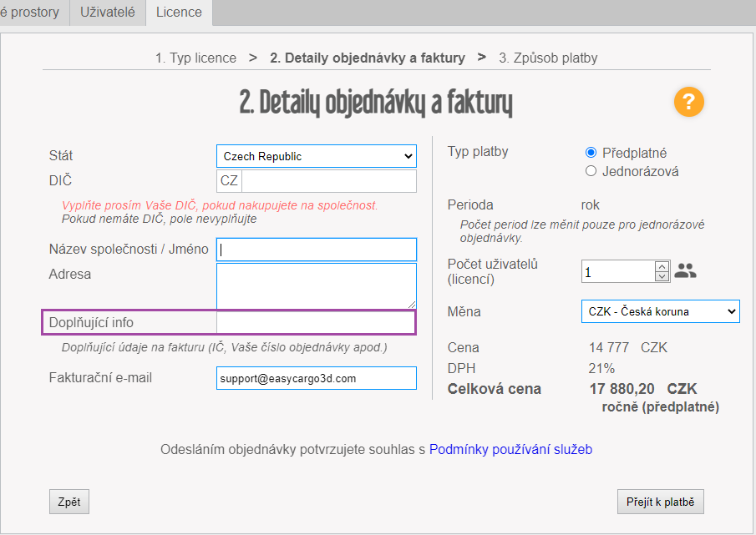756x535 pixels.
Task: Select the Předplatné payment type
Action: point(591,153)
